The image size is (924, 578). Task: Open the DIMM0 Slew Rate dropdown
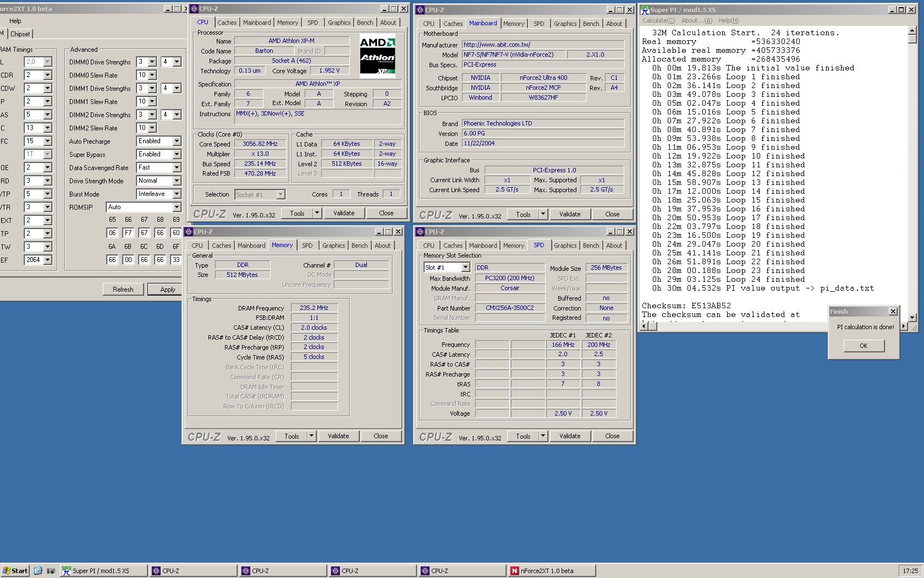tap(152, 75)
